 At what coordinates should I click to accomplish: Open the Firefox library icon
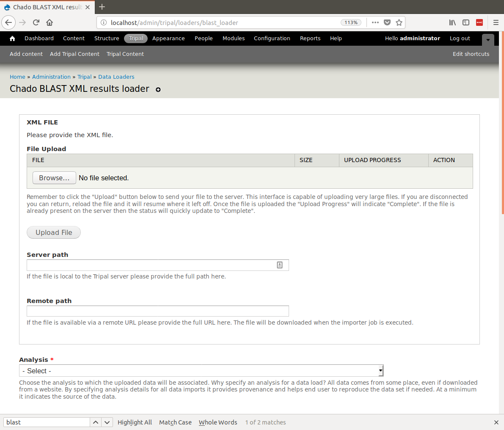point(452,22)
